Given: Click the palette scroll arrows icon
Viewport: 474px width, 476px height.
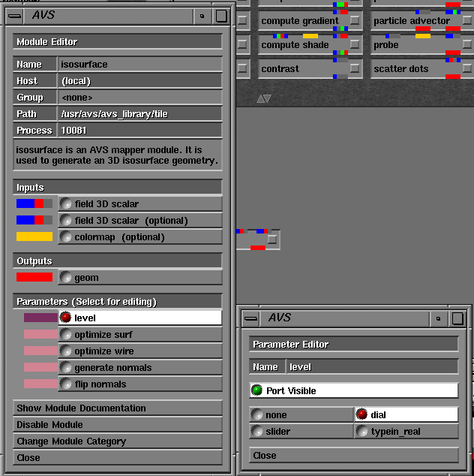Looking at the screenshot, I should pyautogui.click(x=263, y=98).
